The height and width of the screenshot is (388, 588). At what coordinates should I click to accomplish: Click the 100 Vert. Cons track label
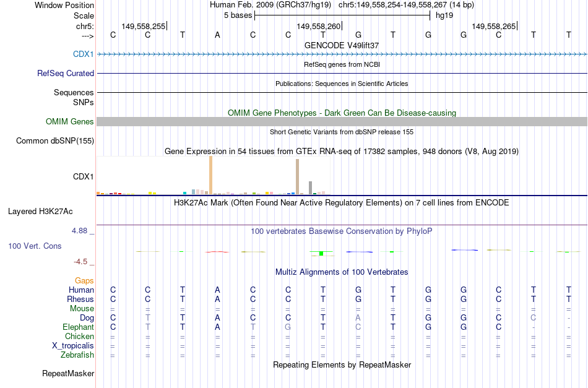(x=35, y=246)
